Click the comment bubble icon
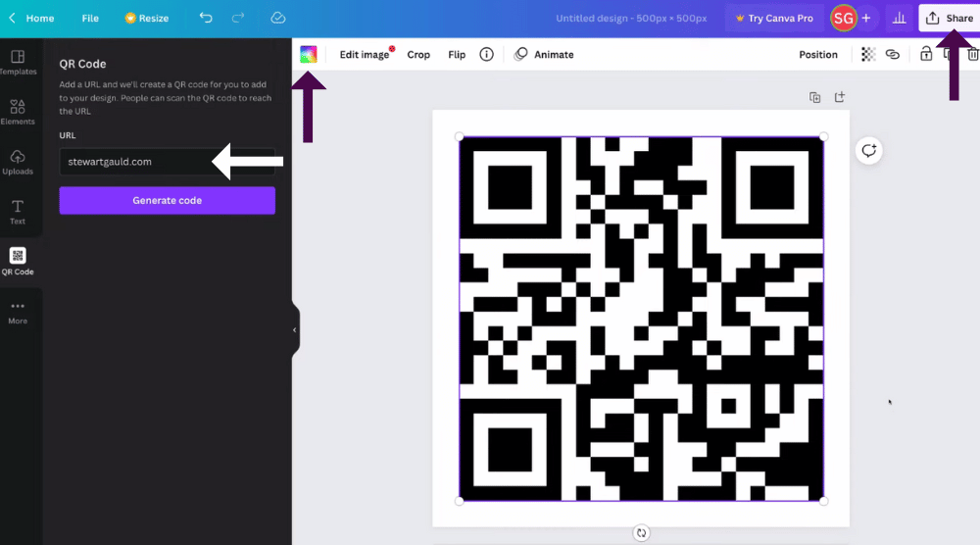This screenshot has height=545, width=980. (868, 151)
